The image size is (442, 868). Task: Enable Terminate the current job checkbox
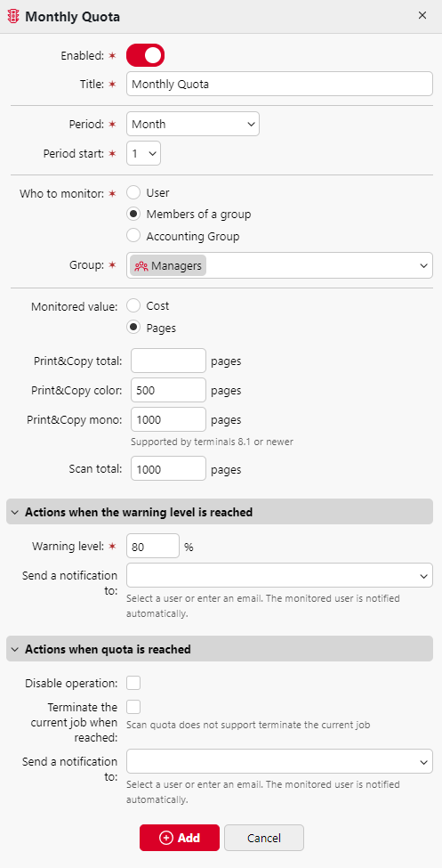point(133,707)
